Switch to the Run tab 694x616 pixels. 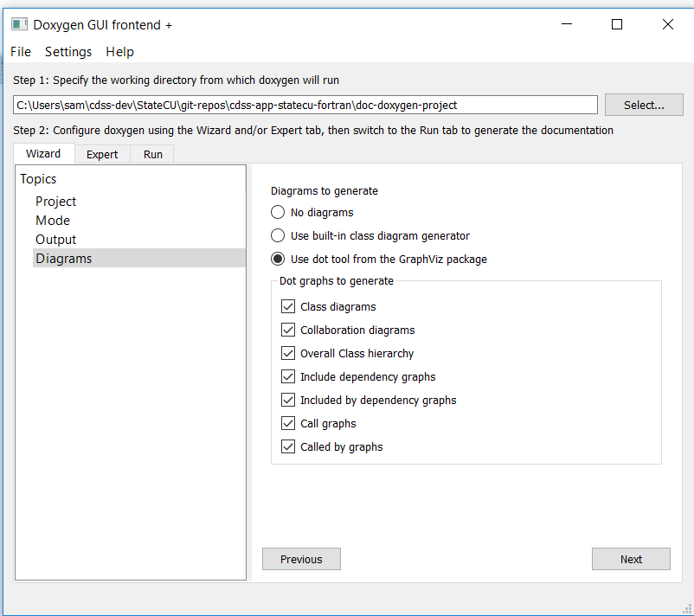point(152,154)
